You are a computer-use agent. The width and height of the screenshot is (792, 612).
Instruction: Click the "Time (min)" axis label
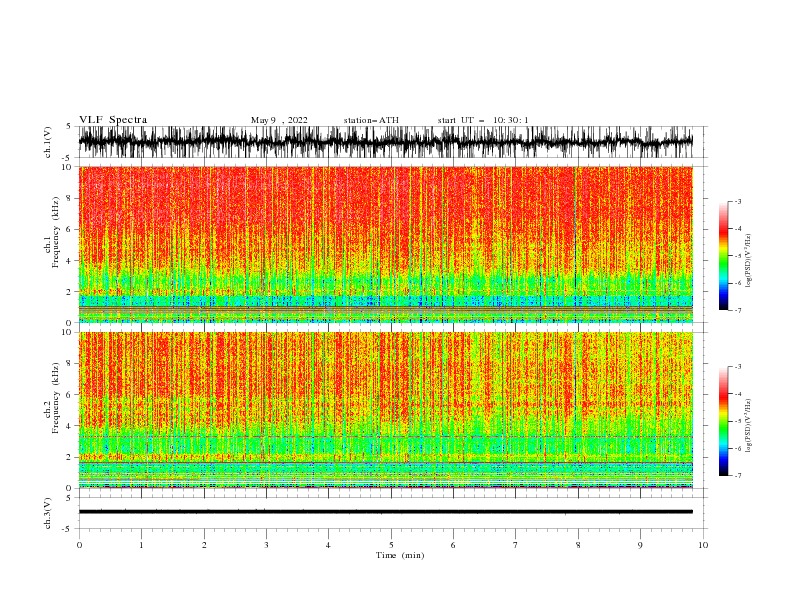click(x=400, y=555)
